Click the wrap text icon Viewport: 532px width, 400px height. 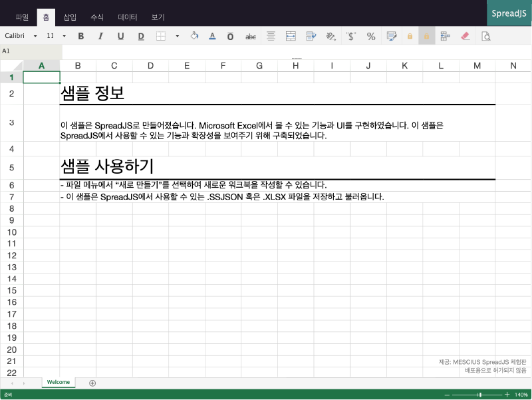pyautogui.click(x=311, y=36)
